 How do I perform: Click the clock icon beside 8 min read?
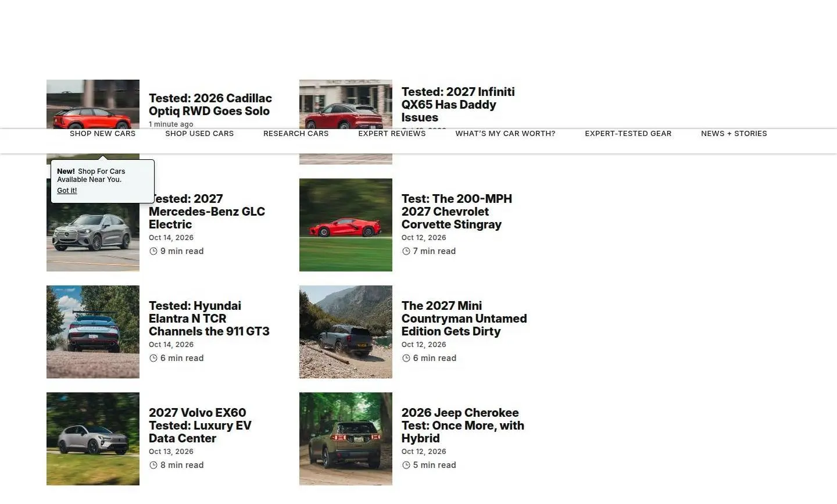153,465
